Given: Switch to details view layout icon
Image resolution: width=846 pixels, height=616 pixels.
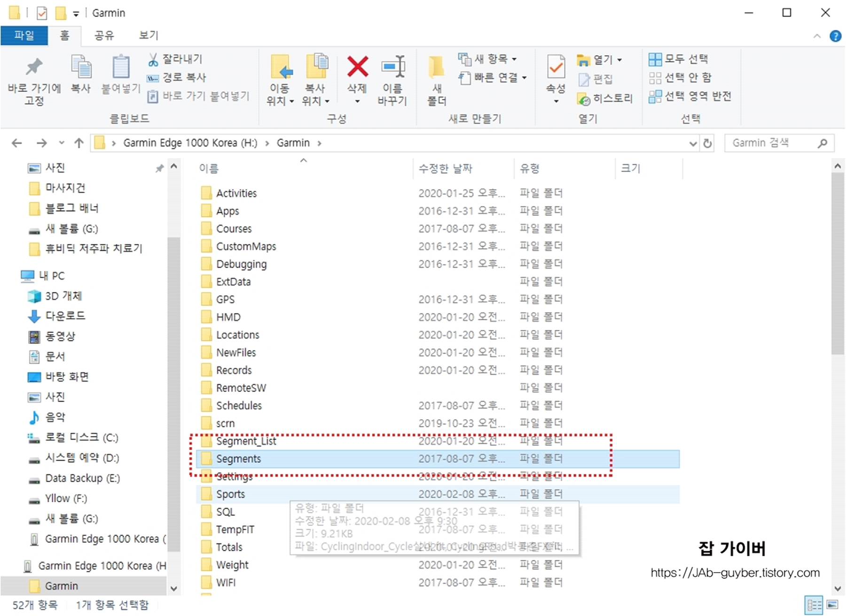Looking at the screenshot, I should (x=814, y=605).
